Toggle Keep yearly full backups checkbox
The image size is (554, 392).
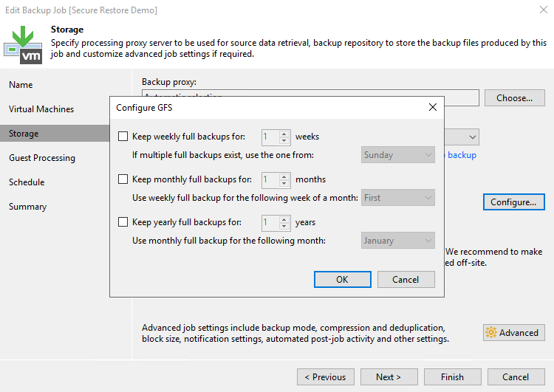(x=123, y=222)
